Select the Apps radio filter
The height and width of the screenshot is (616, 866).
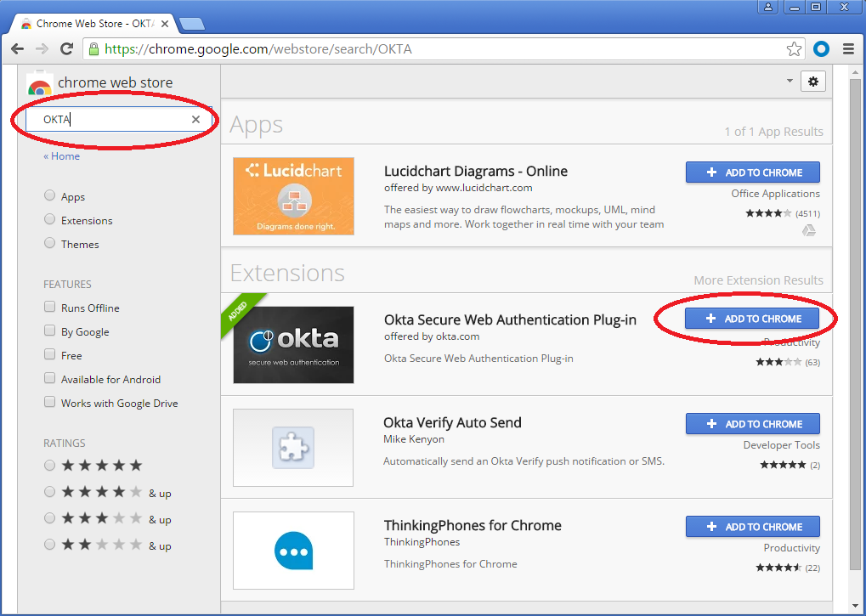tap(49, 195)
